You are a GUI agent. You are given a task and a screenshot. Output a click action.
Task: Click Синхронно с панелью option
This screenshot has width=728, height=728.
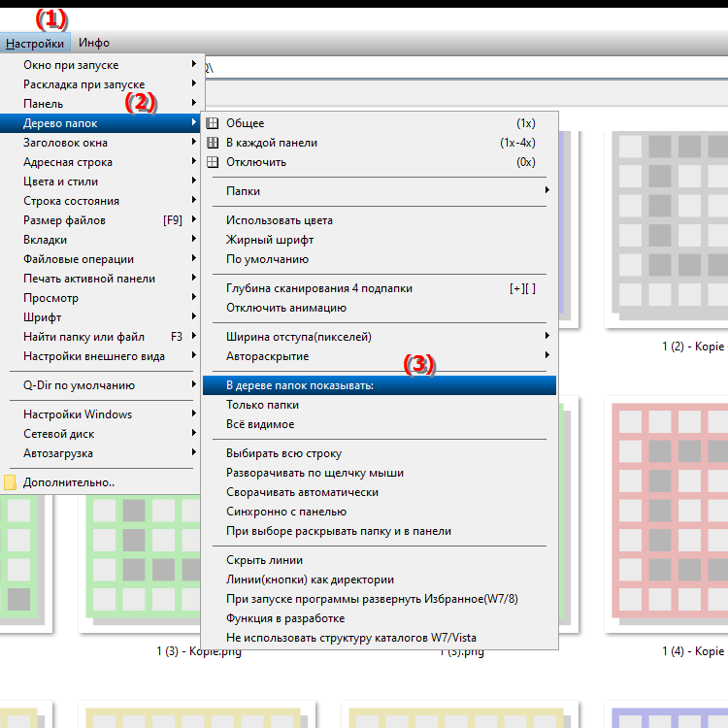pos(285,512)
